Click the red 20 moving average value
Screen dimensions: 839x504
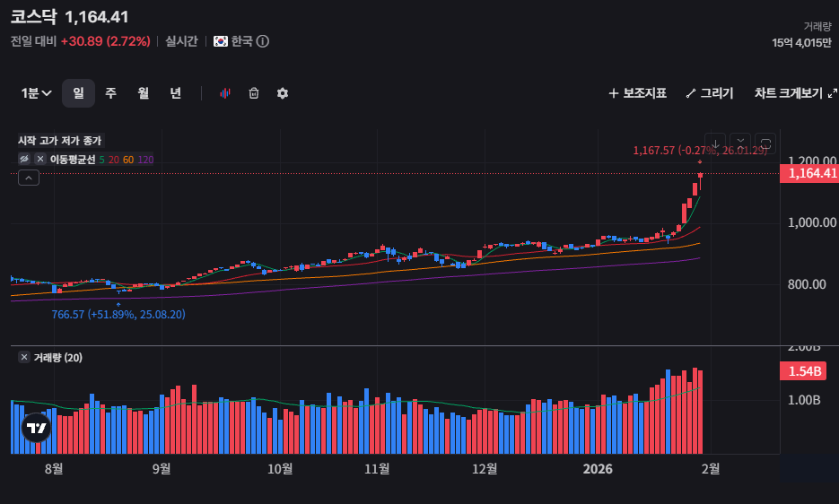(113, 160)
